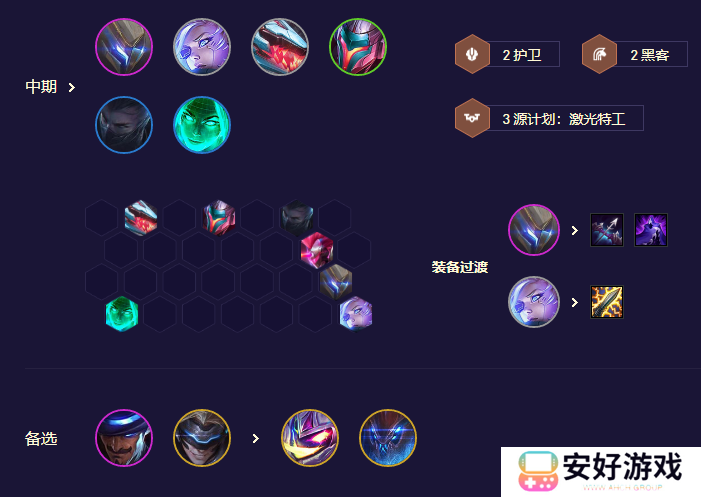Viewport: 701px width, 497px height.
Task: Click the green hex unit on the board
Action: (x=122, y=314)
